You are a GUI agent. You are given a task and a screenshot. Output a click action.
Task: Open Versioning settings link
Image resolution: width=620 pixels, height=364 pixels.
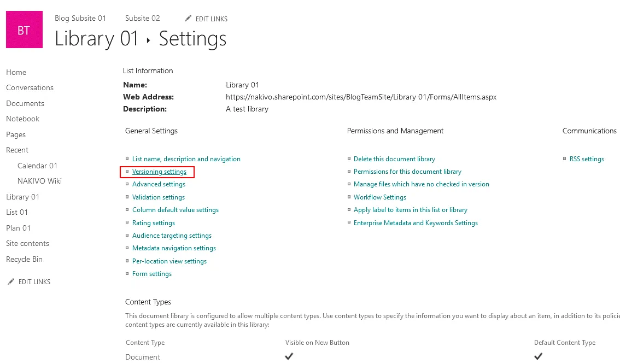pos(159,172)
